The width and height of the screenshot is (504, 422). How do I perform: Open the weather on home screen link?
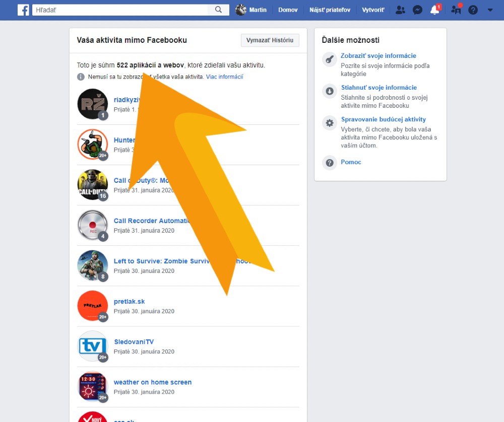[x=153, y=382]
